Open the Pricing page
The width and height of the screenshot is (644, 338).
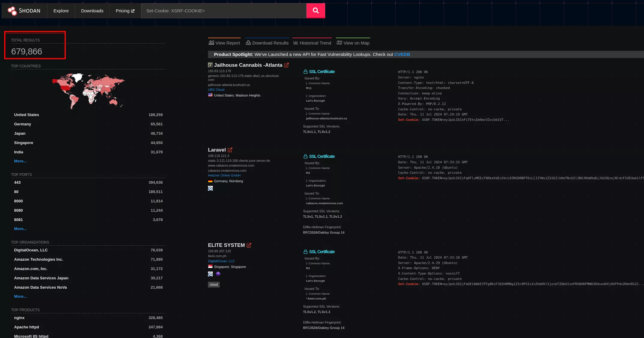(125, 11)
